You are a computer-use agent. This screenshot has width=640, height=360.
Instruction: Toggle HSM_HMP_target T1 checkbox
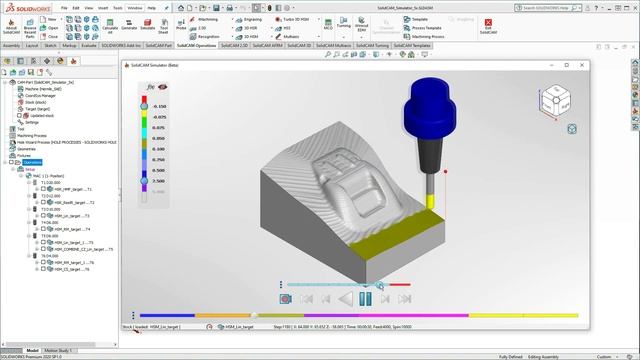pos(43,189)
